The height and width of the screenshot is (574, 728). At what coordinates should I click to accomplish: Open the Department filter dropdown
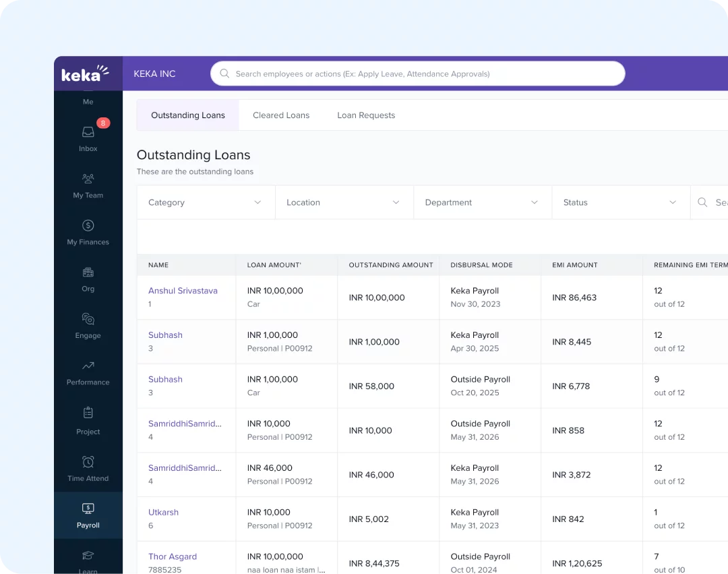tap(483, 202)
